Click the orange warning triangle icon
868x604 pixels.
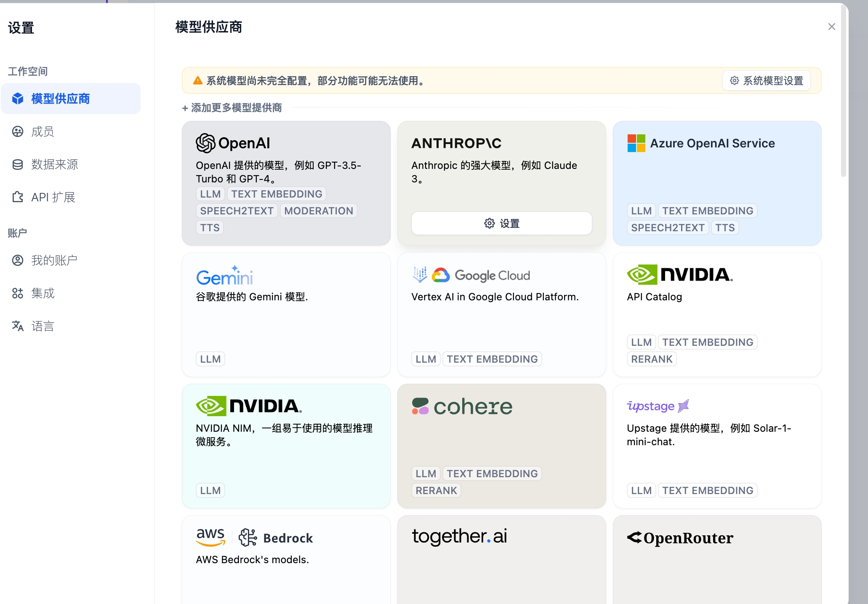pyautogui.click(x=197, y=80)
